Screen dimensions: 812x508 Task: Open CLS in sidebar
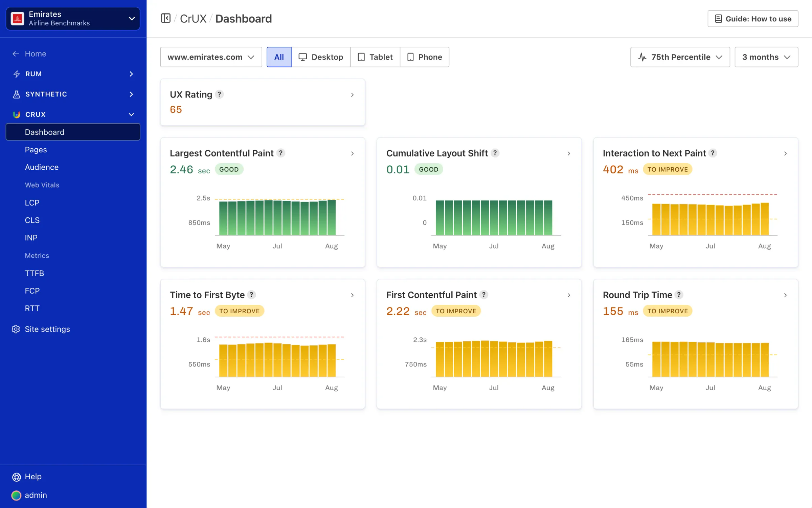pos(32,220)
